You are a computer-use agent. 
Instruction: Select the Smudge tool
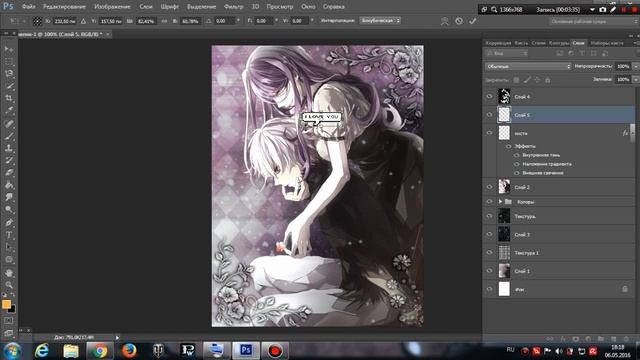[9, 197]
